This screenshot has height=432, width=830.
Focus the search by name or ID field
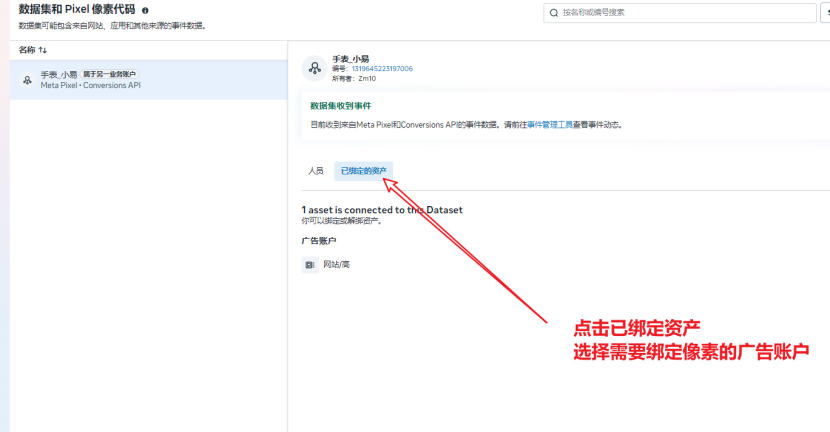pyautogui.click(x=680, y=13)
